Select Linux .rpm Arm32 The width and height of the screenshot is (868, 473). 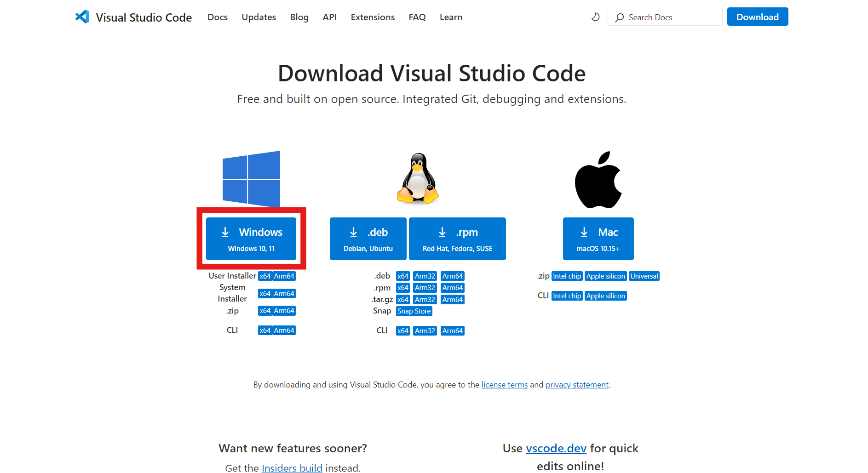tap(425, 288)
